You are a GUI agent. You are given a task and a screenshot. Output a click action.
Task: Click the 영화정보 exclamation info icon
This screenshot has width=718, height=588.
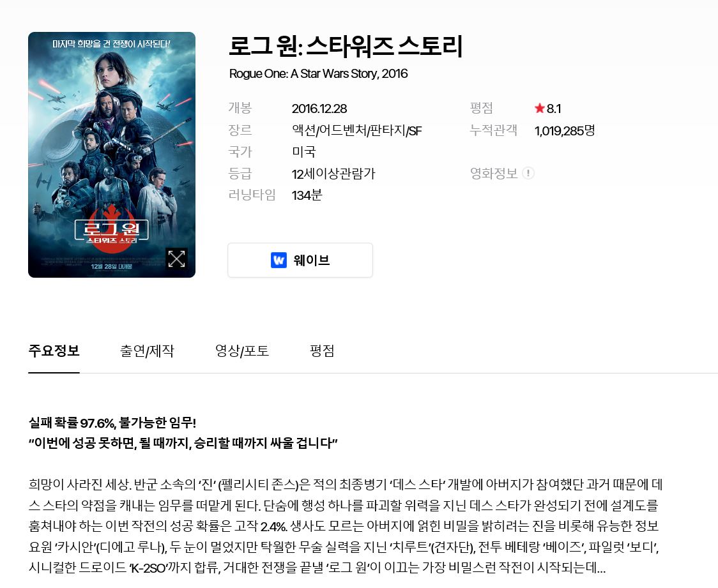tap(528, 174)
